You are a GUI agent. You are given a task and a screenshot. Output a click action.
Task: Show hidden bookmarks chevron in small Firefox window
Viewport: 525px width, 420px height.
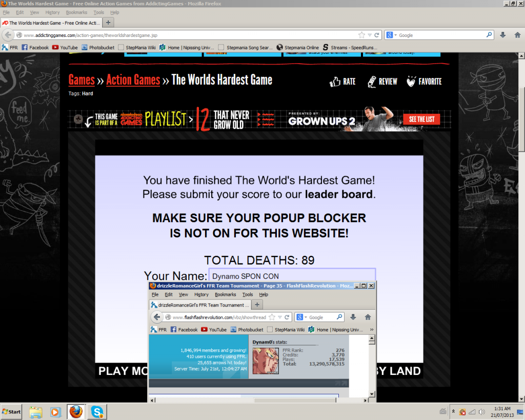[x=371, y=330]
